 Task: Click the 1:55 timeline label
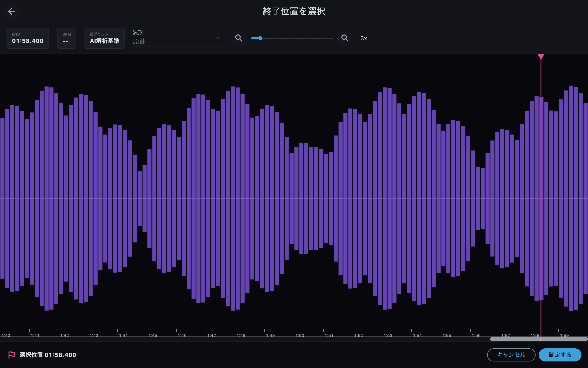[447, 335]
